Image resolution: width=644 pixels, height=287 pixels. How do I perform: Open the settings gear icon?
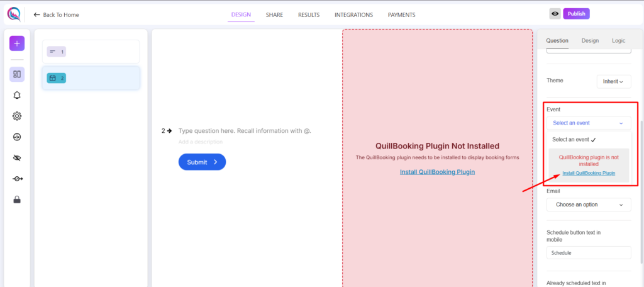[x=17, y=116]
